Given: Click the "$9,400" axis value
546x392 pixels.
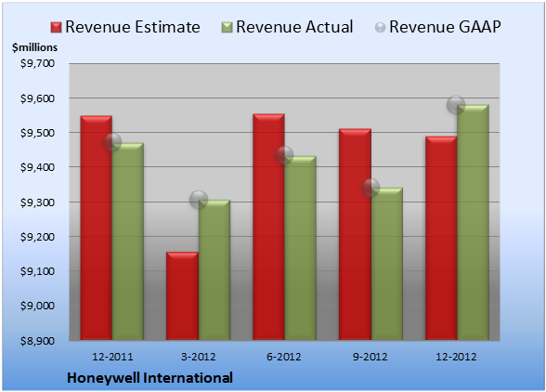Looking at the screenshot, I should (37, 167).
